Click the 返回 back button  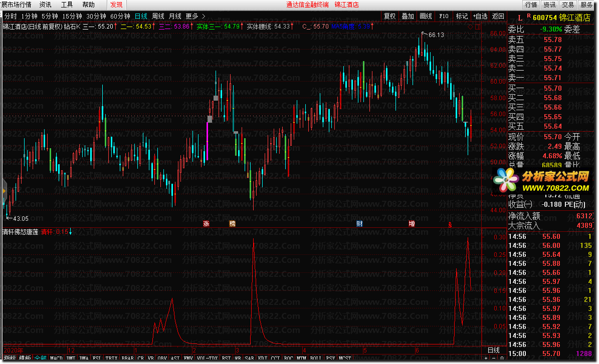coord(498,16)
